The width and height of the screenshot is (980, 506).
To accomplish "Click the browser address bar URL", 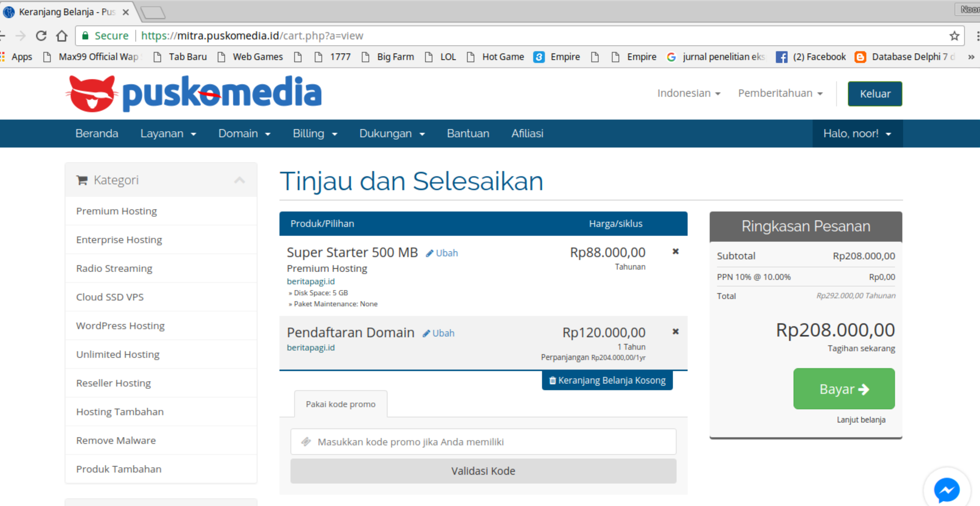I will tap(252, 36).
